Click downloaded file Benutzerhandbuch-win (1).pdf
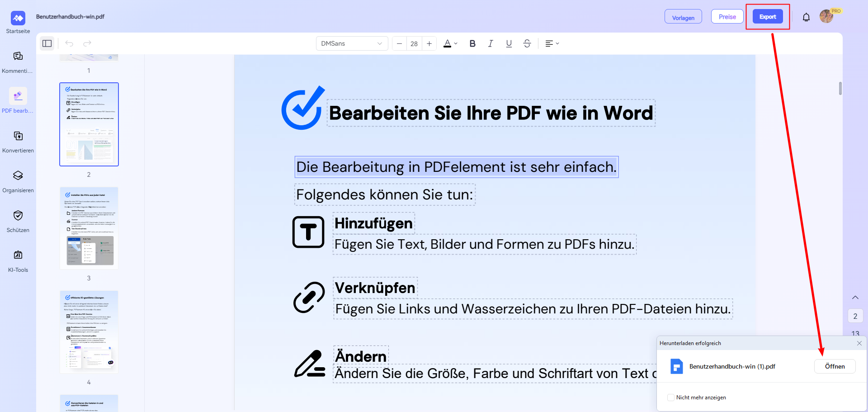This screenshot has height=412, width=868. (x=732, y=366)
